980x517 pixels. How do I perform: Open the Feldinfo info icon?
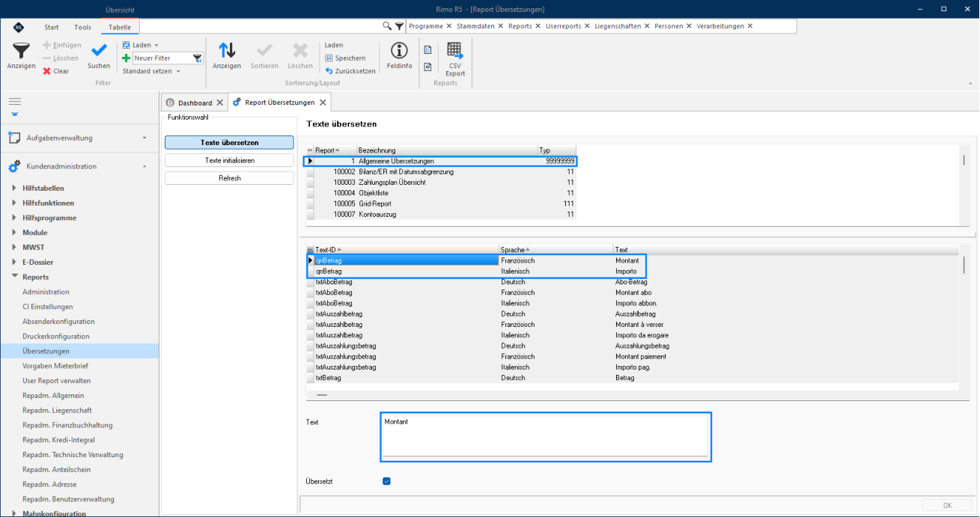point(400,50)
